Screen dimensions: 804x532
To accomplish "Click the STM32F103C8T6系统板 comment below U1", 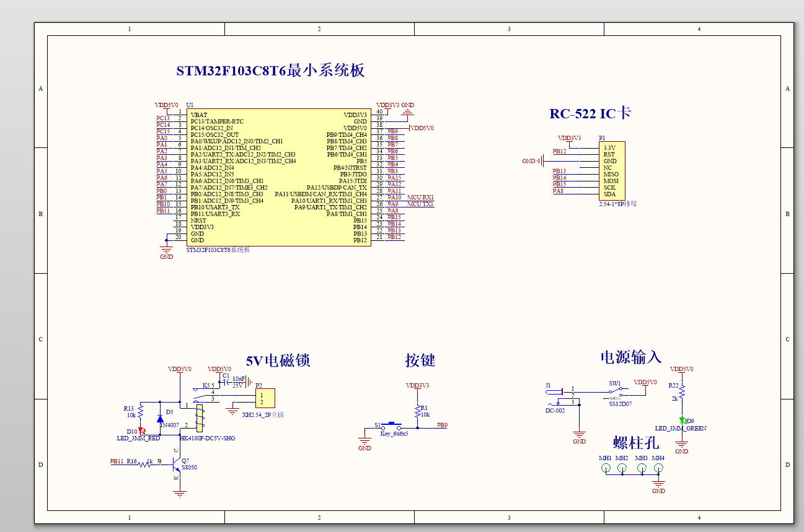I will (x=218, y=250).
